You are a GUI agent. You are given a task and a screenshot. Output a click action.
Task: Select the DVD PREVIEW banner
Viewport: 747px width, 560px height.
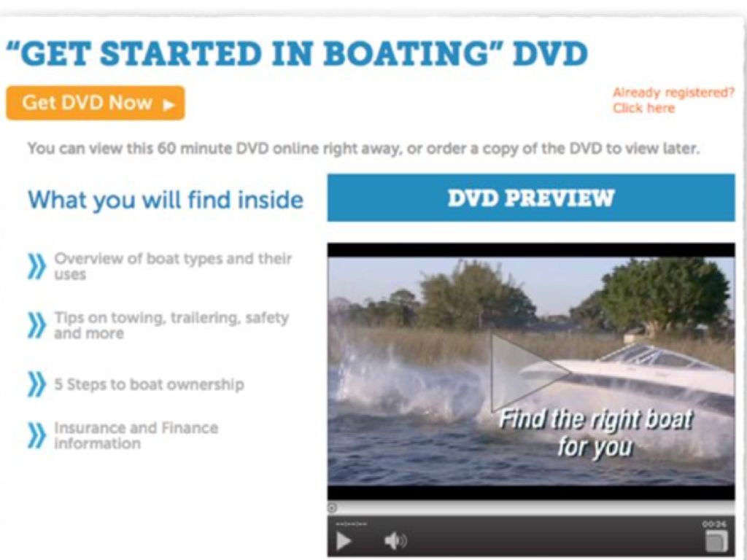(531, 198)
